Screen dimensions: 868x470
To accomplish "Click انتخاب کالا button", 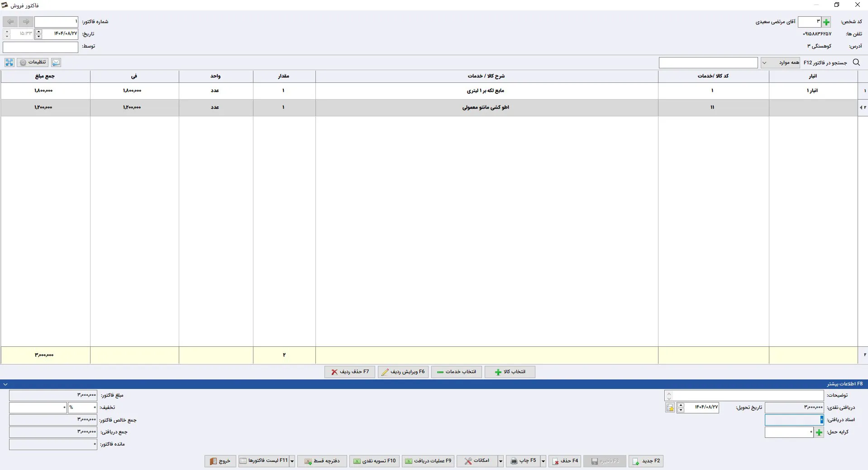I will (x=510, y=372).
